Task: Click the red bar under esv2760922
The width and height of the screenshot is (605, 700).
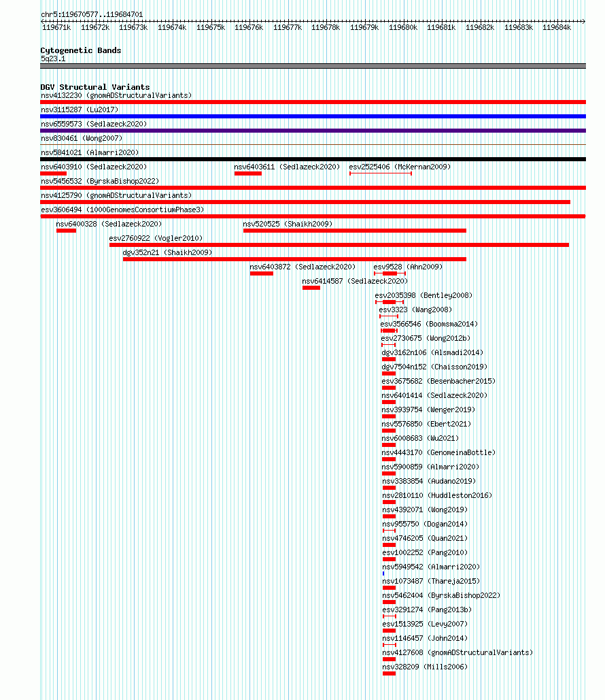Action: [339, 245]
